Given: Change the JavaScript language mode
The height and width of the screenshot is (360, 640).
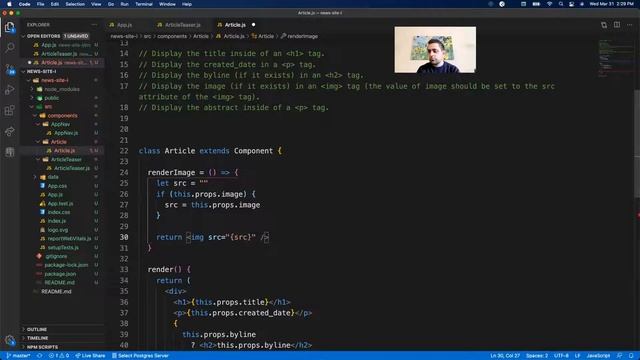Looking at the screenshot, I should 598,356.
